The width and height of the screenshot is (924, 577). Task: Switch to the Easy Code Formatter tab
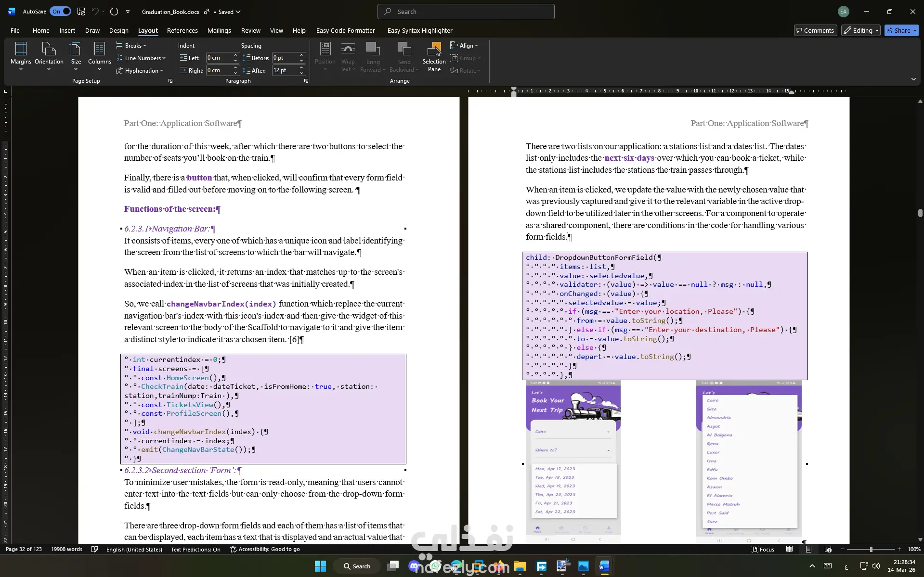click(x=345, y=30)
